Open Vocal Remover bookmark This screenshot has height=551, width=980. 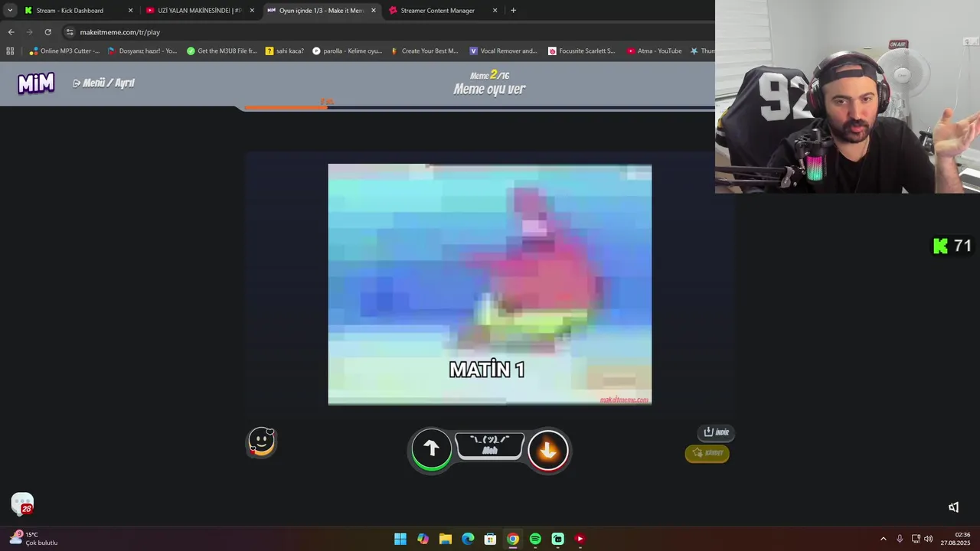pyautogui.click(x=504, y=51)
